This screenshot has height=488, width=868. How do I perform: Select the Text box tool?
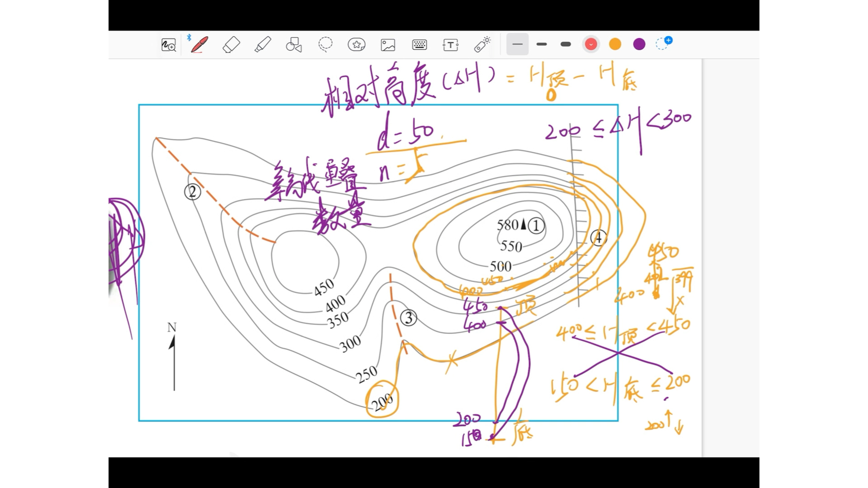(451, 45)
